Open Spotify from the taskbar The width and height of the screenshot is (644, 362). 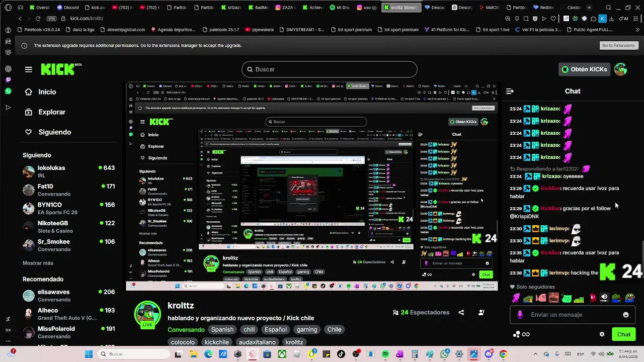pyautogui.click(x=385, y=354)
